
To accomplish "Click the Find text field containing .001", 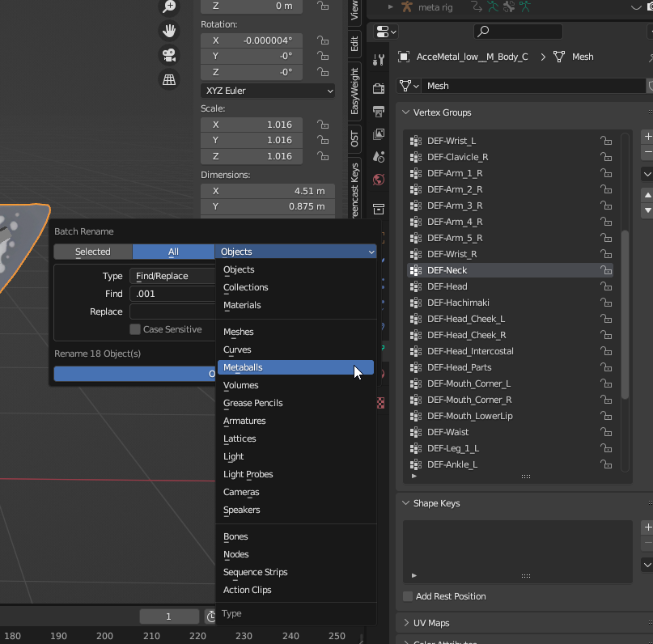I will pos(172,294).
